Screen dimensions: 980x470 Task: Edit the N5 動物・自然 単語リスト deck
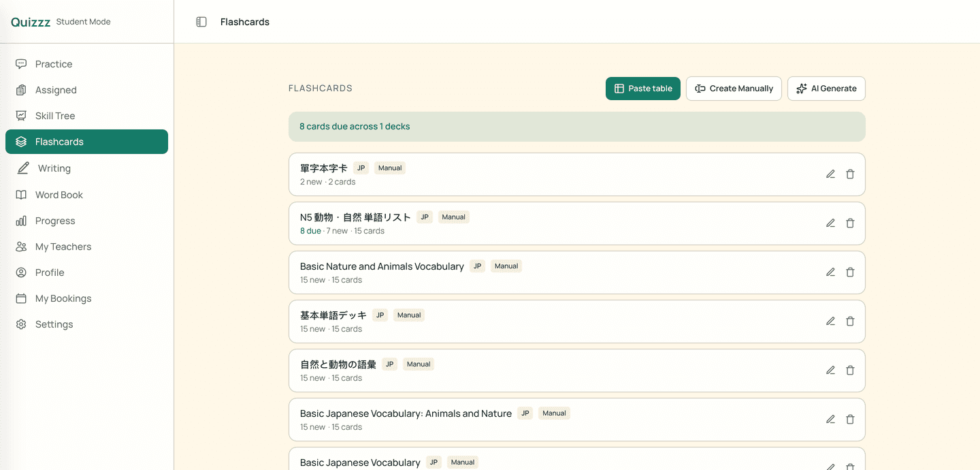[830, 223]
